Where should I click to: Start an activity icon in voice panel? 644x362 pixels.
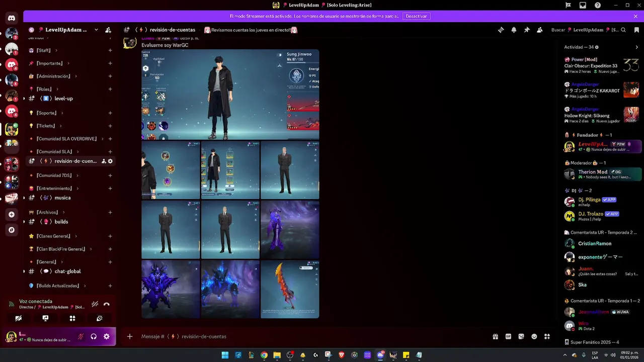pos(72,318)
